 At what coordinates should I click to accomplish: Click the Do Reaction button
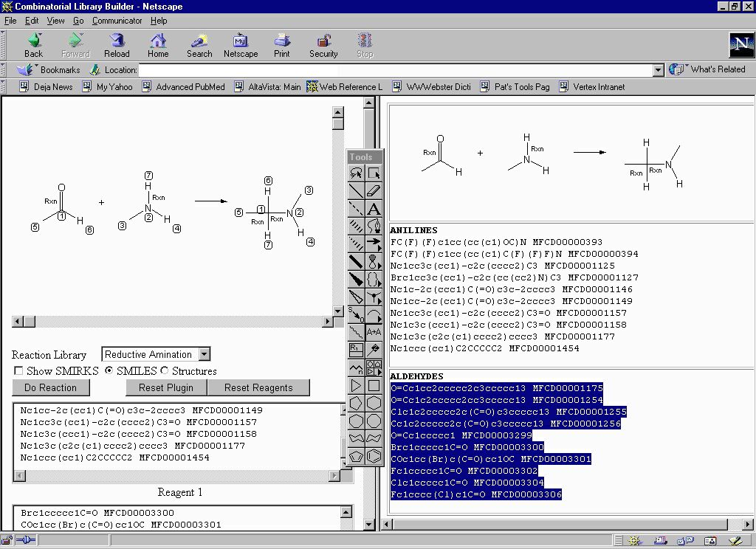[51, 387]
